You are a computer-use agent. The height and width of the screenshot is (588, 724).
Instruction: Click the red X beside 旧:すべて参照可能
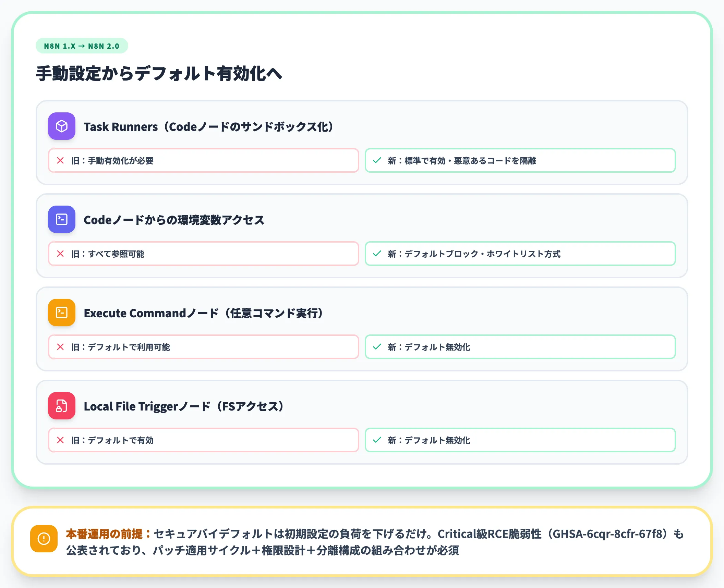(60, 254)
